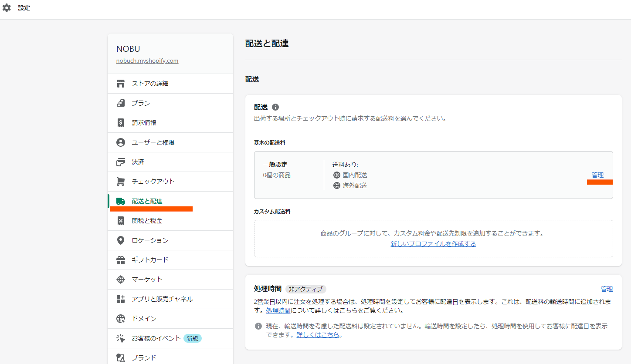
Task: Click the マーケット globe icon
Action: 121,279
